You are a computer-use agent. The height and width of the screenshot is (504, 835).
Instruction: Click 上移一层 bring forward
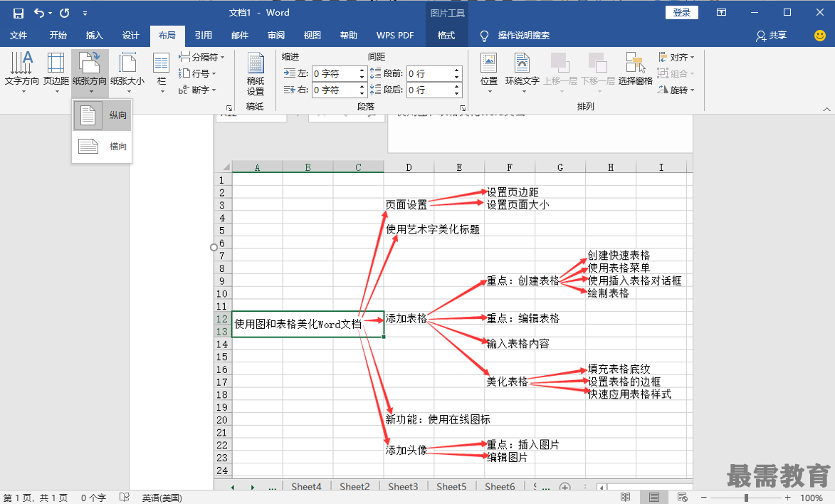coord(560,73)
